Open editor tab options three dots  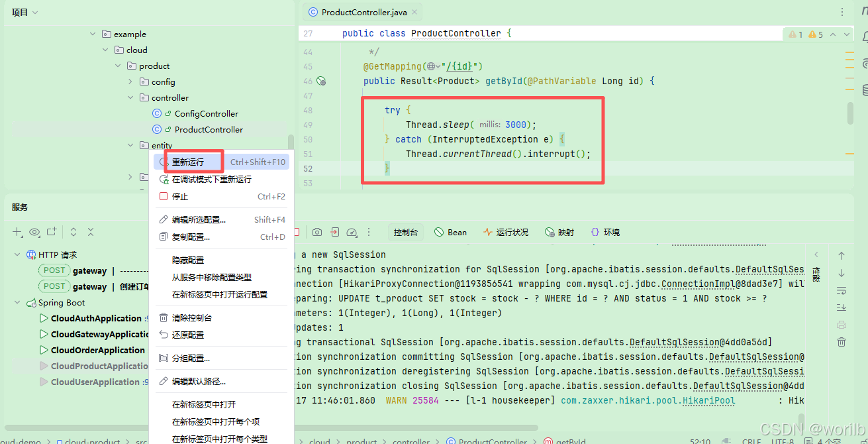[x=842, y=12]
